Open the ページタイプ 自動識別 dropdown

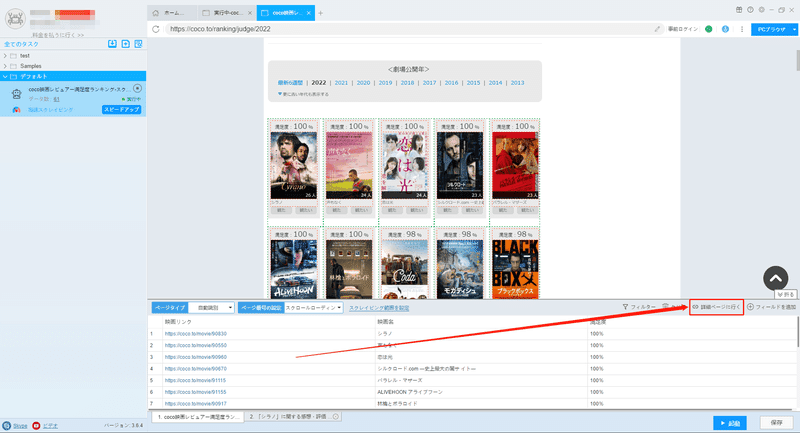[212, 308]
